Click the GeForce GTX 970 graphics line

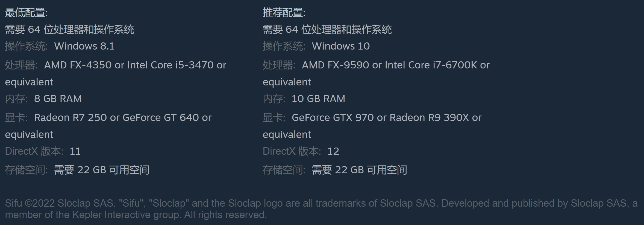[x=386, y=118]
